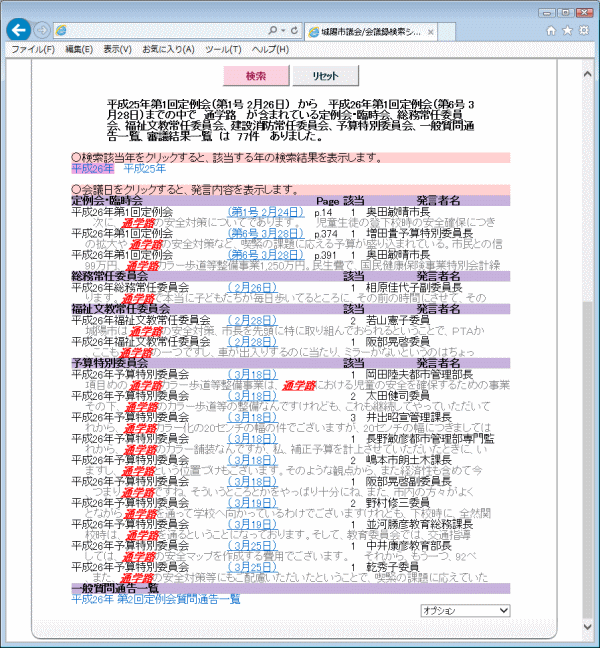This screenshot has height=648, width=600.
Task: Open the Tools gear icon
Action: pos(583,31)
